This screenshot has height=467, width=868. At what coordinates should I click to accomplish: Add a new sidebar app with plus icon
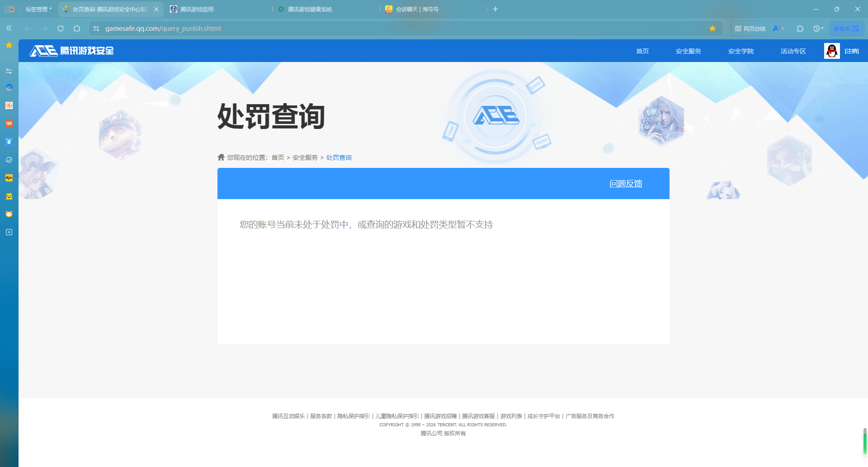[9, 232]
